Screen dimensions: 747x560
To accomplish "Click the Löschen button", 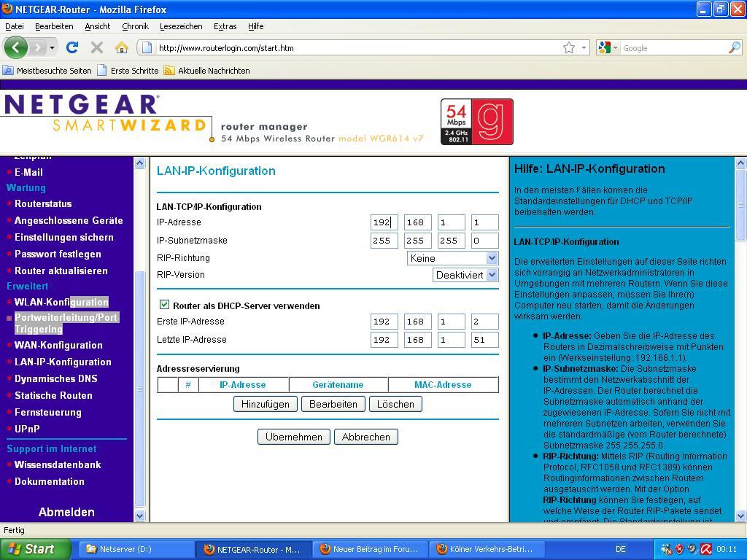I will [395, 404].
